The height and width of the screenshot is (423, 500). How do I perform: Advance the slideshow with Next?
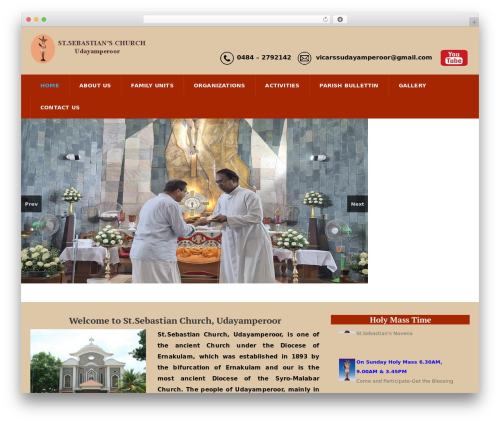[357, 204]
